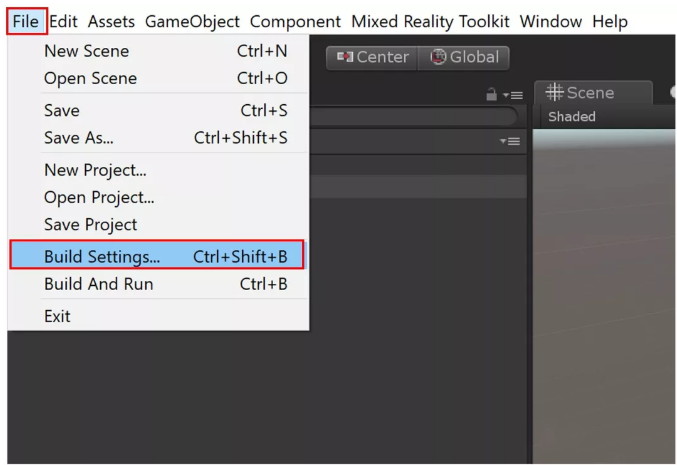This screenshot has width=677, height=465.
Task: Select Open Project... menu entry
Action: [x=157, y=197]
